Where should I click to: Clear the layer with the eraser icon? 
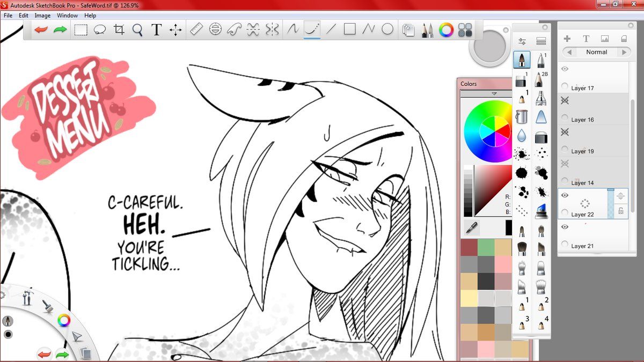click(x=624, y=39)
